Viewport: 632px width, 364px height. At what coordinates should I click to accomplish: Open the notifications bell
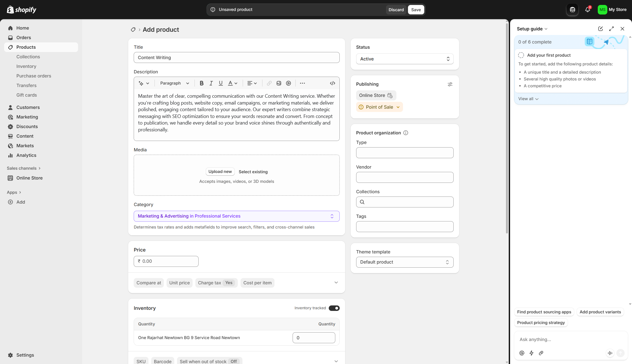point(587,10)
